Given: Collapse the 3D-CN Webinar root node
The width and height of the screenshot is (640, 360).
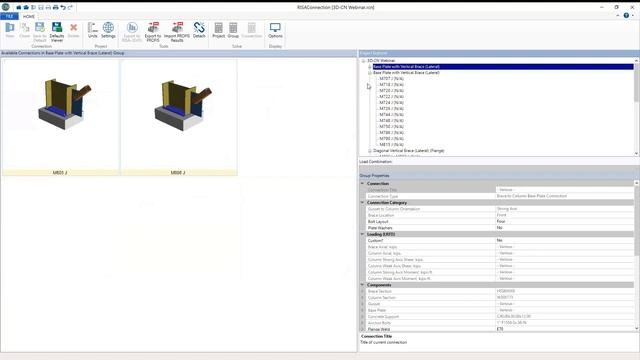Looking at the screenshot, I should pyautogui.click(x=363, y=61).
